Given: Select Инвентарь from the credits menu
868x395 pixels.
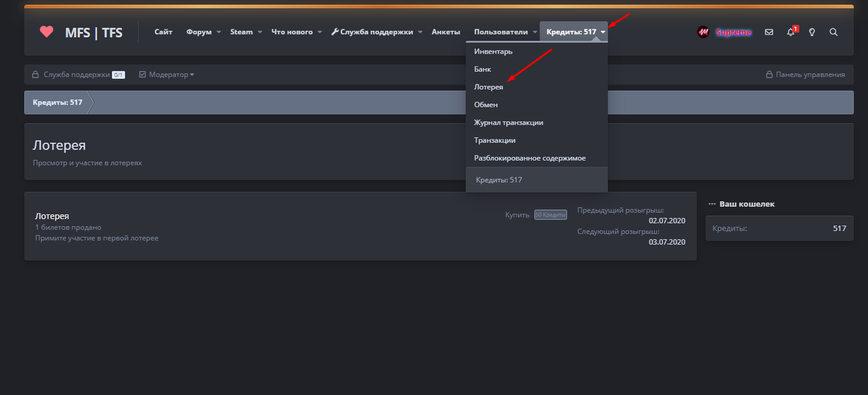Looking at the screenshot, I should tap(493, 52).
